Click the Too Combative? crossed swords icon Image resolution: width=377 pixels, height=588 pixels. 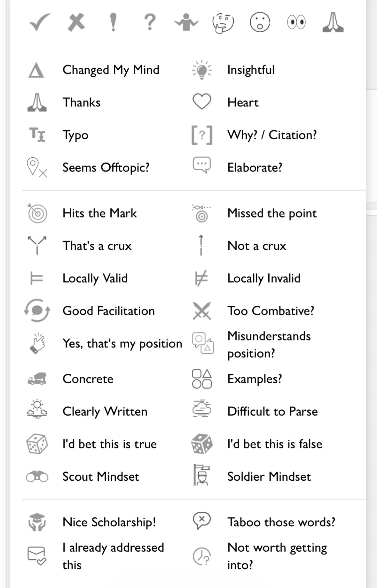pyautogui.click(x=202, y=310)
